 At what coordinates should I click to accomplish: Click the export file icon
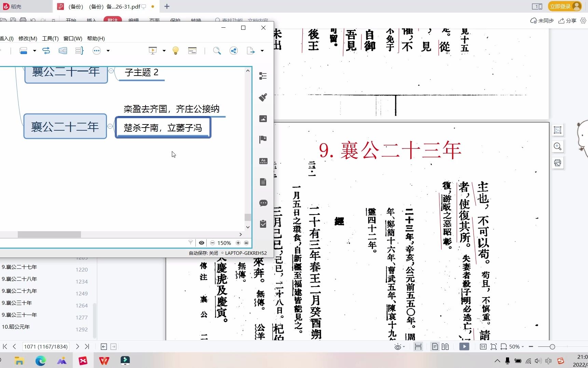coord(251,51)
